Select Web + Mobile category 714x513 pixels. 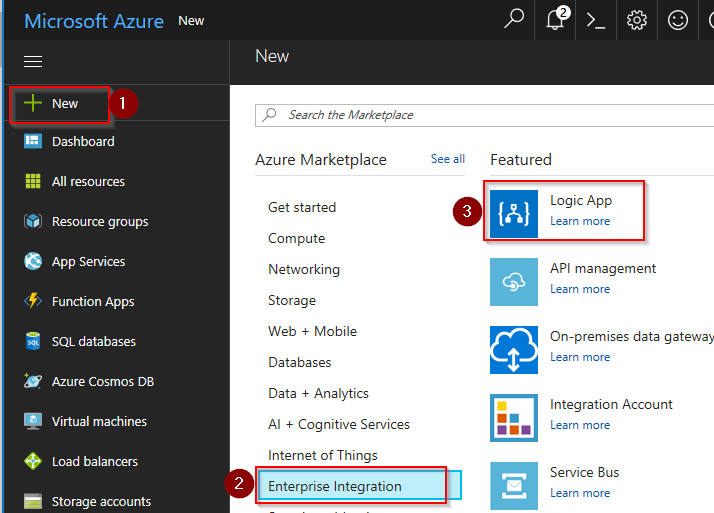pyautogui.click(x=312, y=331)
